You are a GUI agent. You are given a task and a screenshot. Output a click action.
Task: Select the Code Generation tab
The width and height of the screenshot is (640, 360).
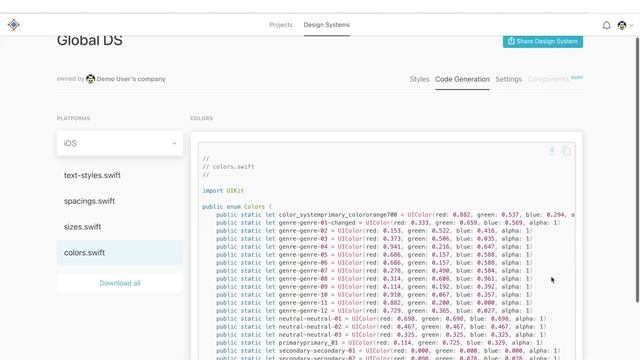pos(462,79)
